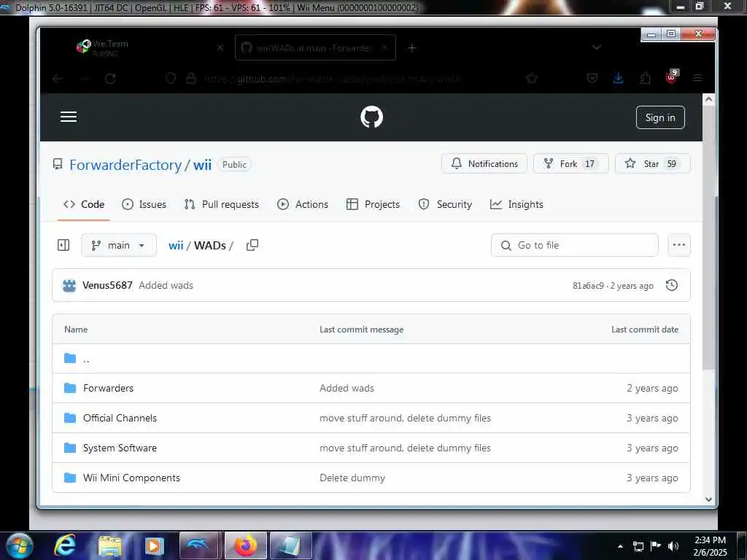Save to Pocket icon in toolbar

(x=592, y=78)
